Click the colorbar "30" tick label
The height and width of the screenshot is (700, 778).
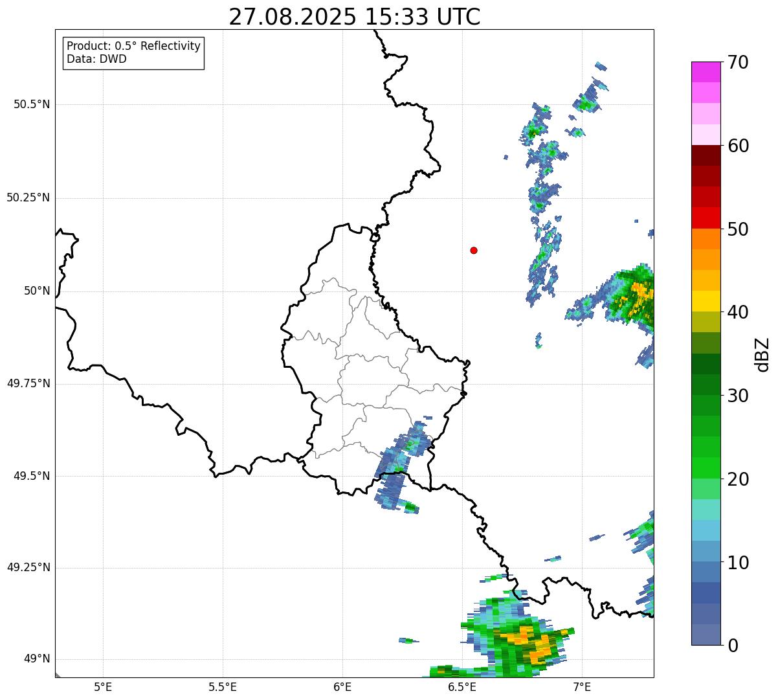tap(738, 396)
